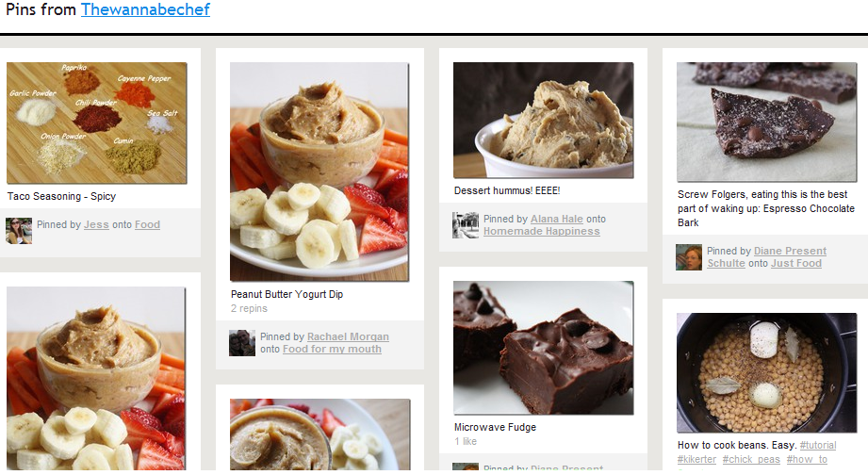Open the Just Food board link

point(796,264)
